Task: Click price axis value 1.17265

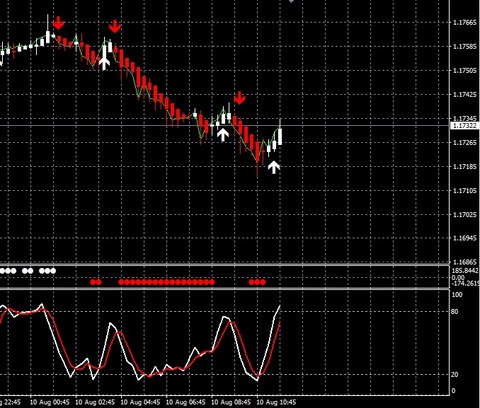Action: coord(465,143)
